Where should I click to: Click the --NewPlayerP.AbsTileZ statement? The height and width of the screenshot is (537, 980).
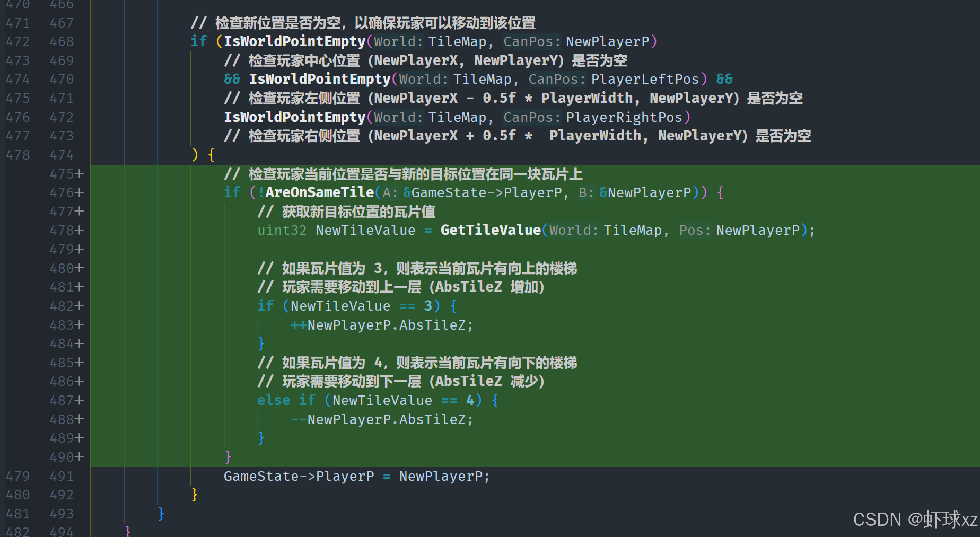tap(382, 419)
